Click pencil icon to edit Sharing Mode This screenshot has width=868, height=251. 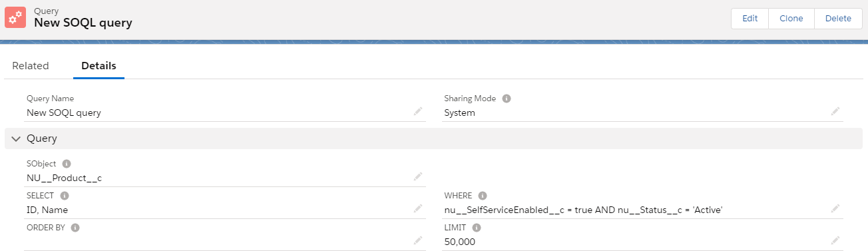click(x=835, y=112)
